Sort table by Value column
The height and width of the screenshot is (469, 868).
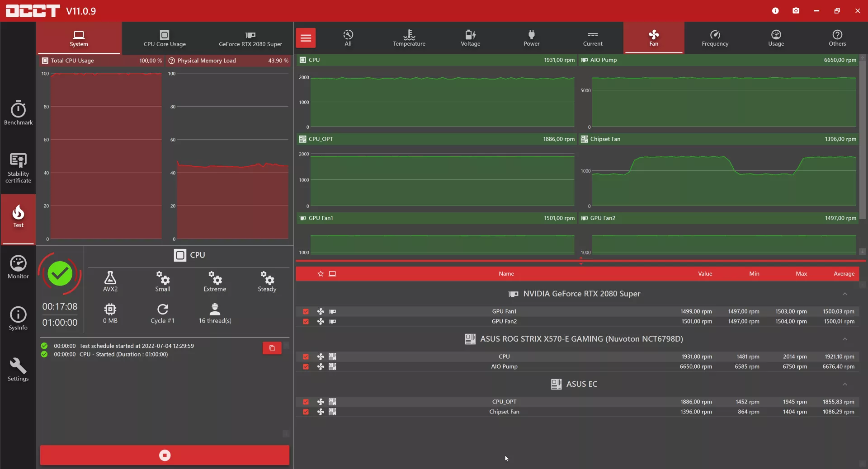pos(705,274)
